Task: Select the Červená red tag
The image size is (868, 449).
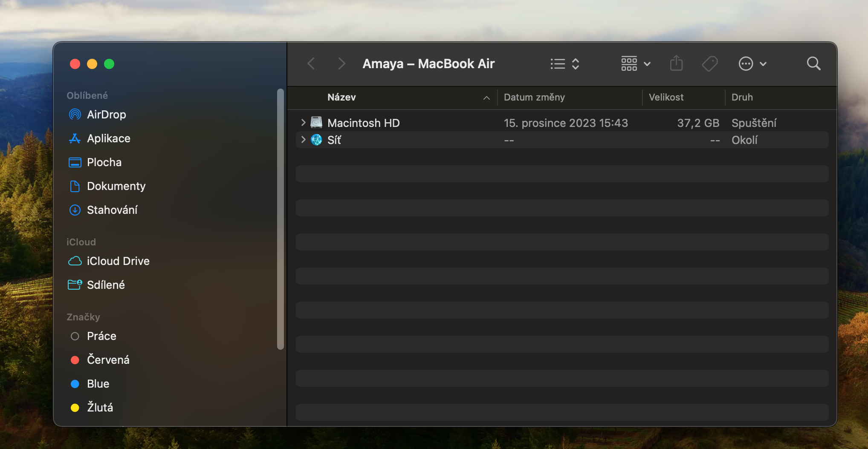Action: (99, 360)
